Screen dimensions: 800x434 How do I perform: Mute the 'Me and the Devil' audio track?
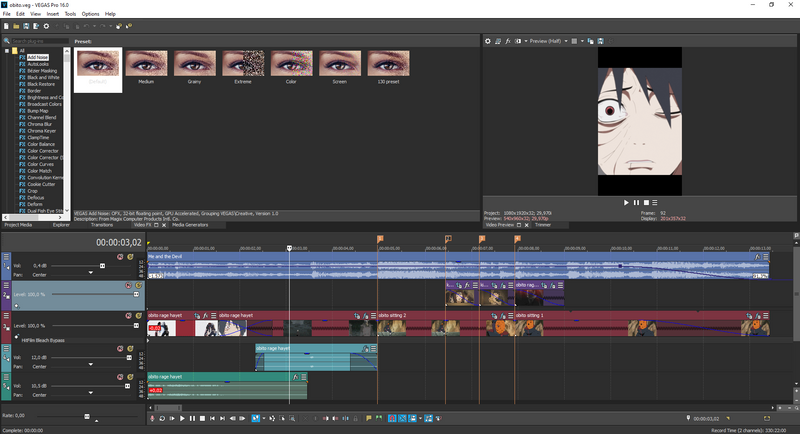pos(121,257)
